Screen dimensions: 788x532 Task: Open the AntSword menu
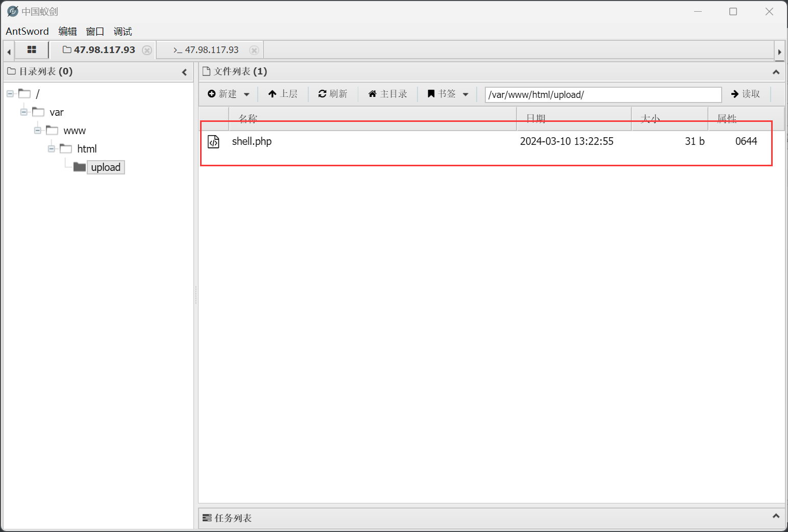[27, 31]
